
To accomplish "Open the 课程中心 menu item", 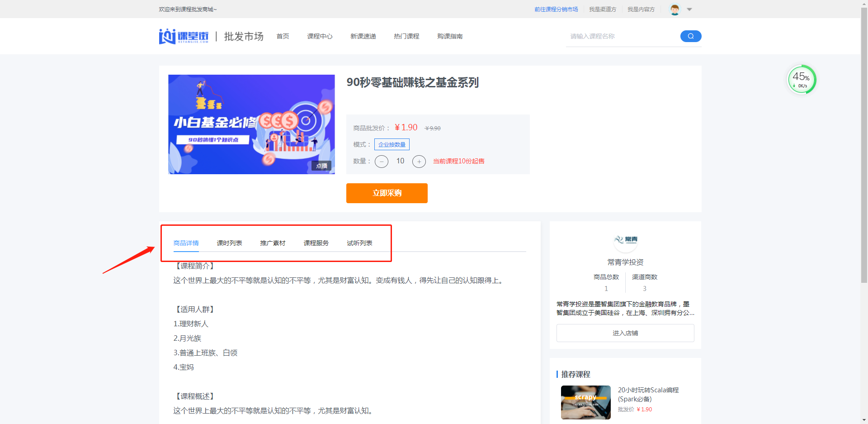I will (320, 36).
